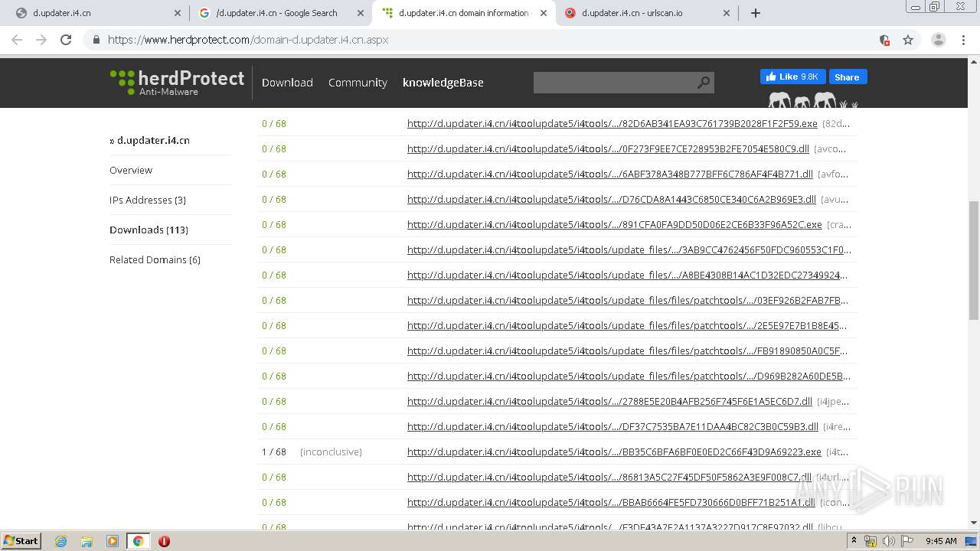The width and height of the screenshot is (980, 551).
Task: Click scrollbar up arrow
Action: coord(974,63)
